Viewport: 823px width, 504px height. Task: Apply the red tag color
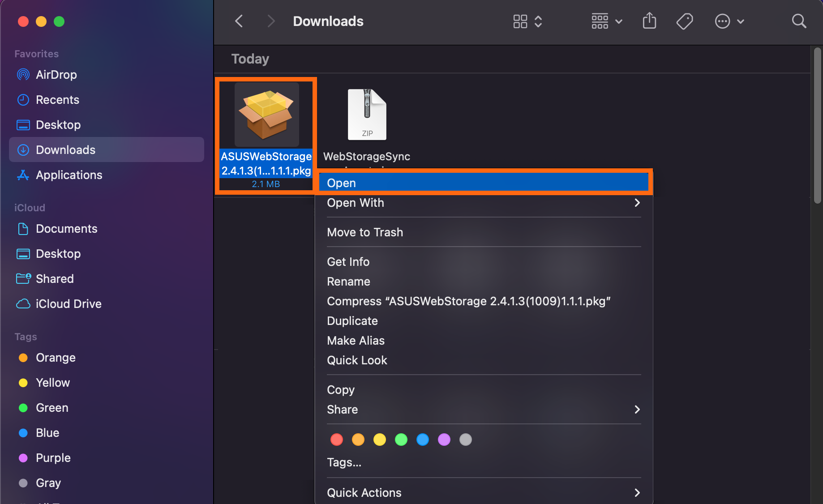pos(337,440)
